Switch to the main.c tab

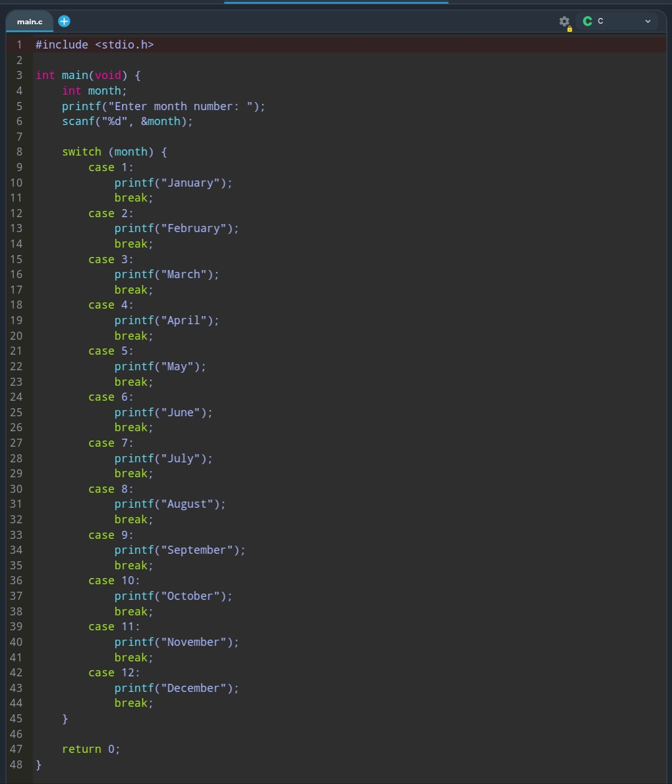point(30,22)
